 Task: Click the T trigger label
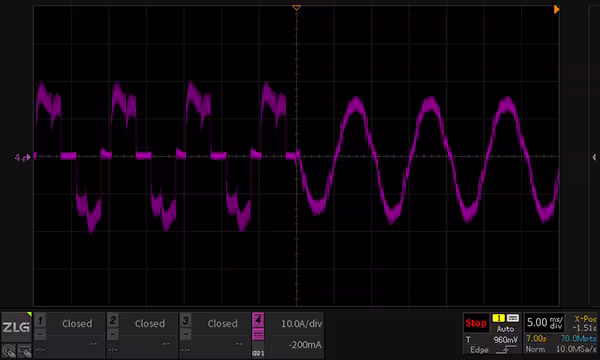pos(468,340)
